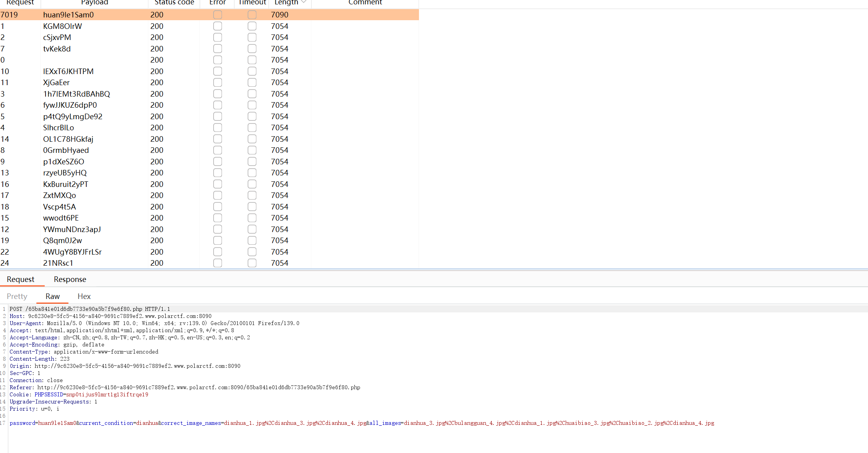Switch to the Hex view
Screen dimensions: 868x453
(x=84, y=296)
